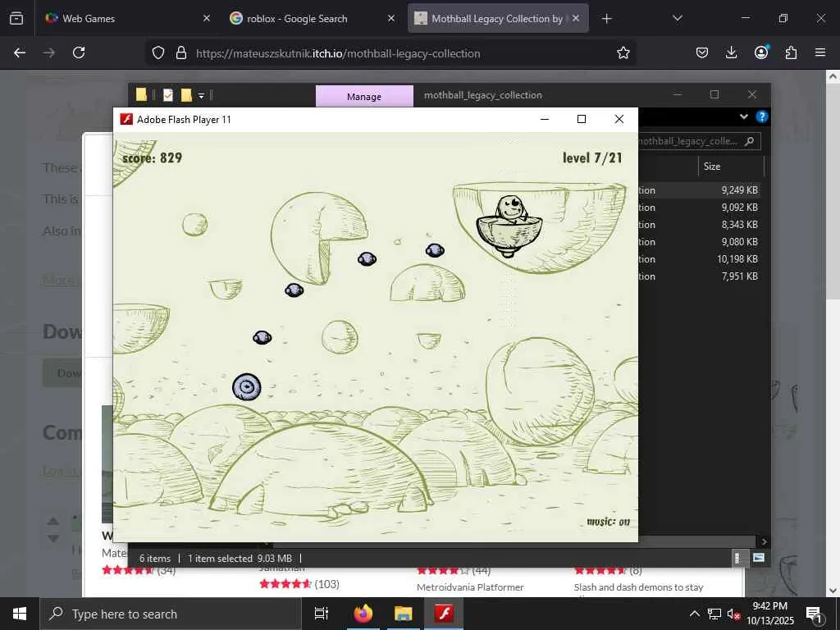Open Firefox View in the tab bar
Image resolution: width=840 pixels, height=630 pixels.
click(16, 18)
